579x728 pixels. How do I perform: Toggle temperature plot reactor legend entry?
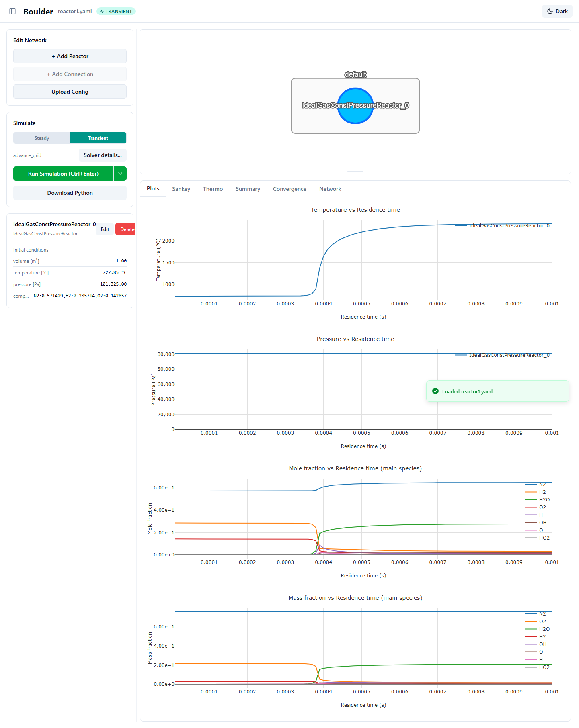(502, 226)
